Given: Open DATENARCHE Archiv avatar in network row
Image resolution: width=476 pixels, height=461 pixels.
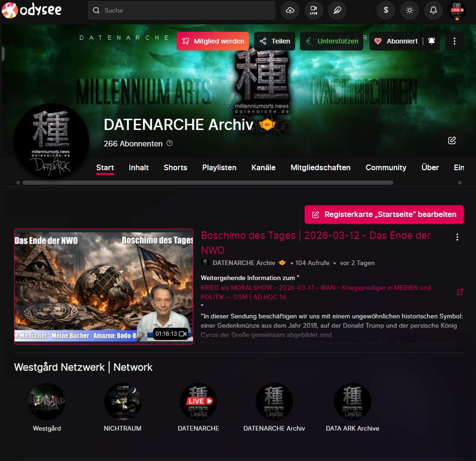Looking at the screenshot, I should point(274,402).
